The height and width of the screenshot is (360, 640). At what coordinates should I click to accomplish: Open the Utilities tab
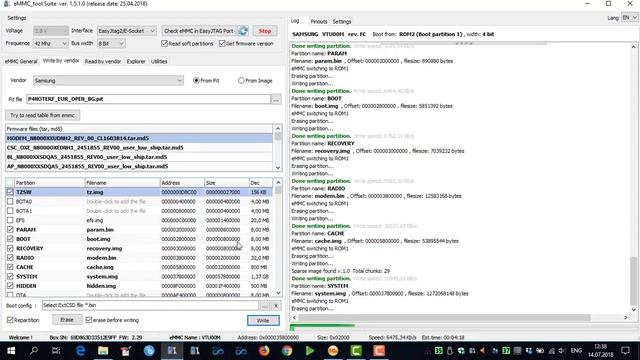[159, 61]
